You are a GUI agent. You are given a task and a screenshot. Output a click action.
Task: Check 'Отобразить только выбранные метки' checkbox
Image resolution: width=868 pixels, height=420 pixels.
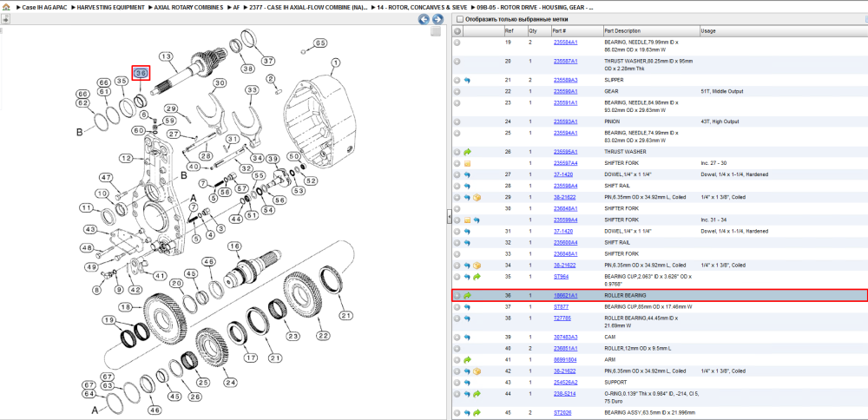459,19
